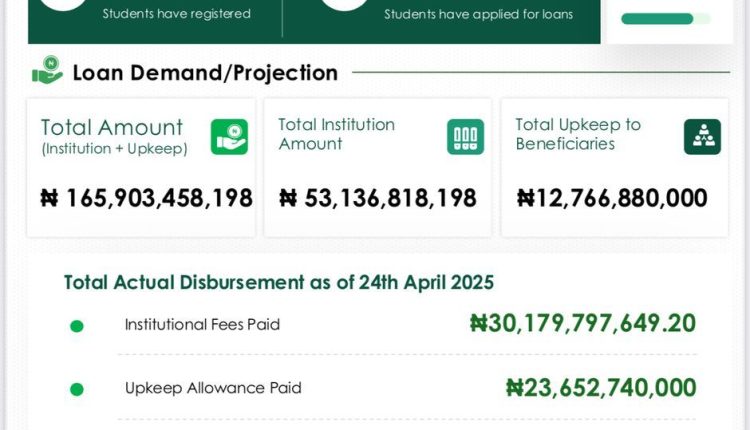
Task: Click the Loan Demand/Projection hand icon
Action: pos(47,72)
